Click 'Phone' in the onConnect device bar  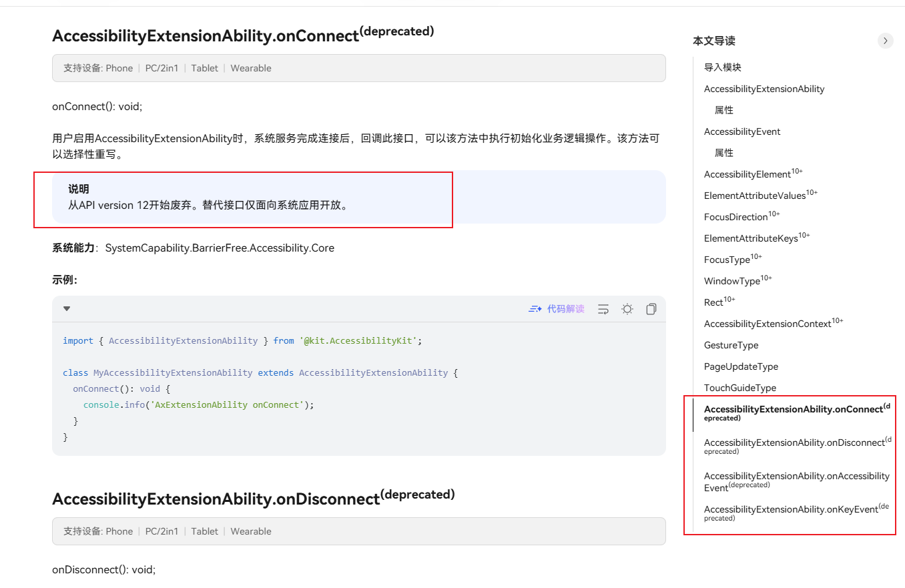(x=119, y=68)
